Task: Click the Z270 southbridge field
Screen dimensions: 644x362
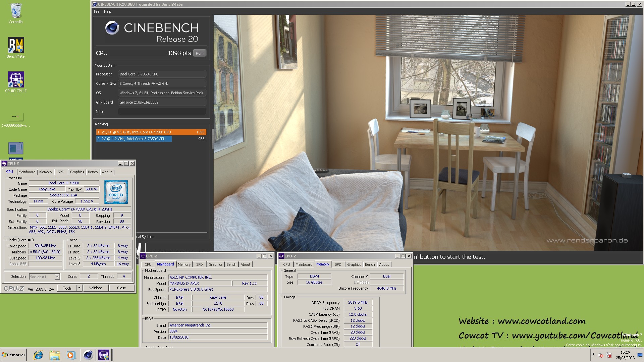Action: click(218, 303)
